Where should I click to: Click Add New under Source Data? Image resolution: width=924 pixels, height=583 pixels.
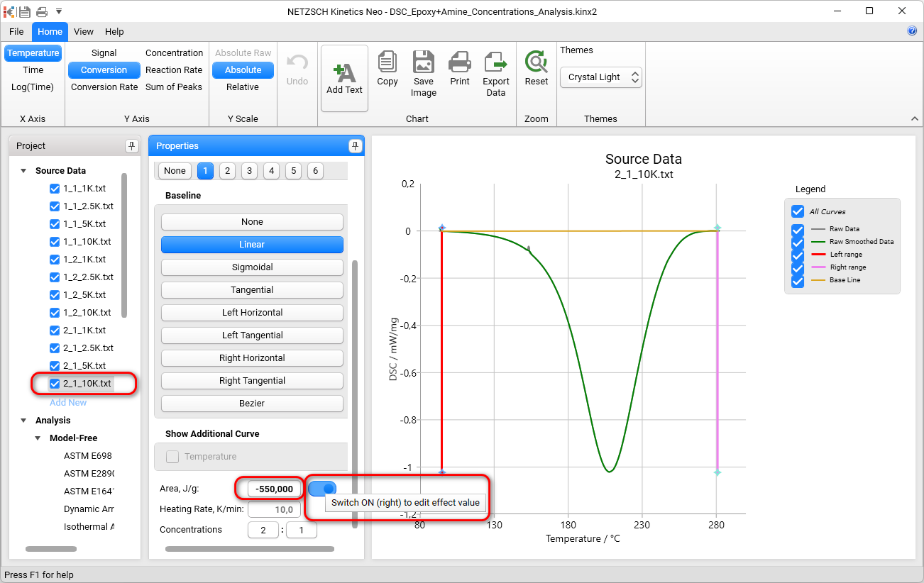coord(68,402)
